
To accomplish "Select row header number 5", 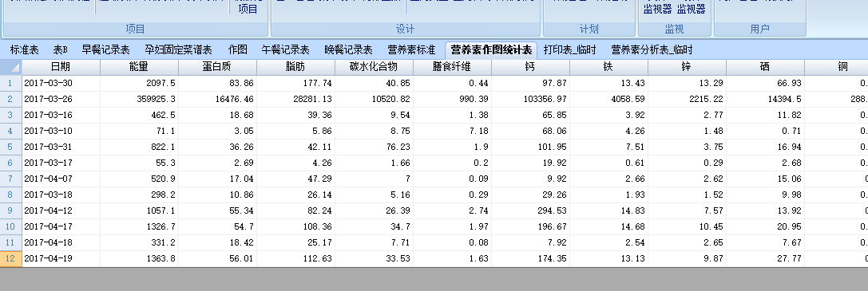I will click(11, 147).
